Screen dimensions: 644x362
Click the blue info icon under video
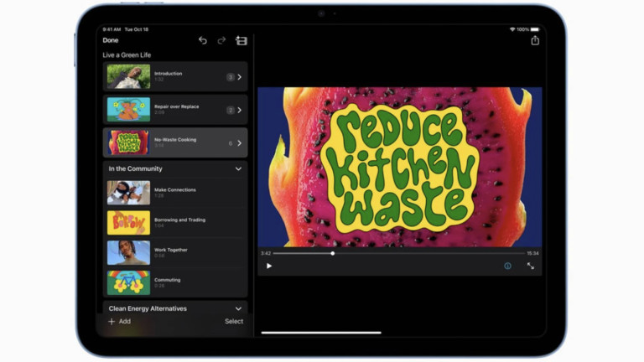pyautogui.click(x=507, y=266)
